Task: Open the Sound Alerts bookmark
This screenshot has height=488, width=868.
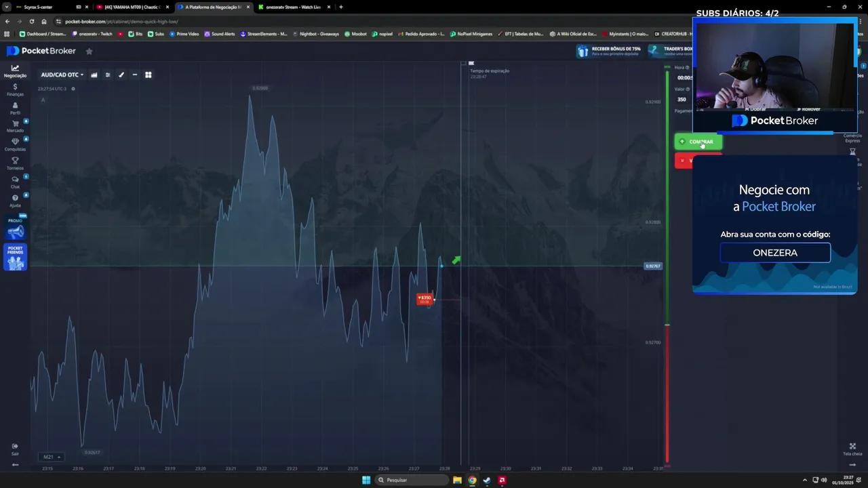Action: 220,34
